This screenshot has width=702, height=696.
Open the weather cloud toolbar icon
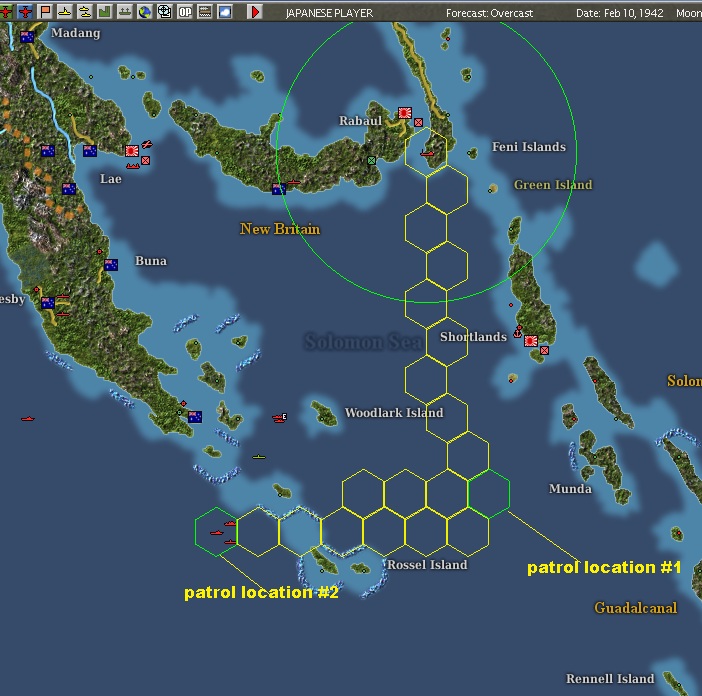point(225,12)
